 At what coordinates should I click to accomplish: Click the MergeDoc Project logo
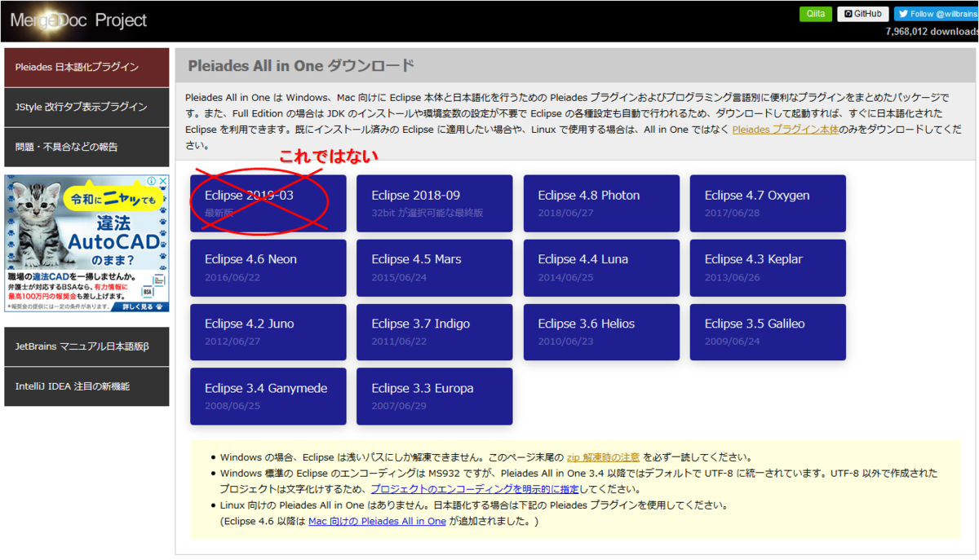(78, 20)
